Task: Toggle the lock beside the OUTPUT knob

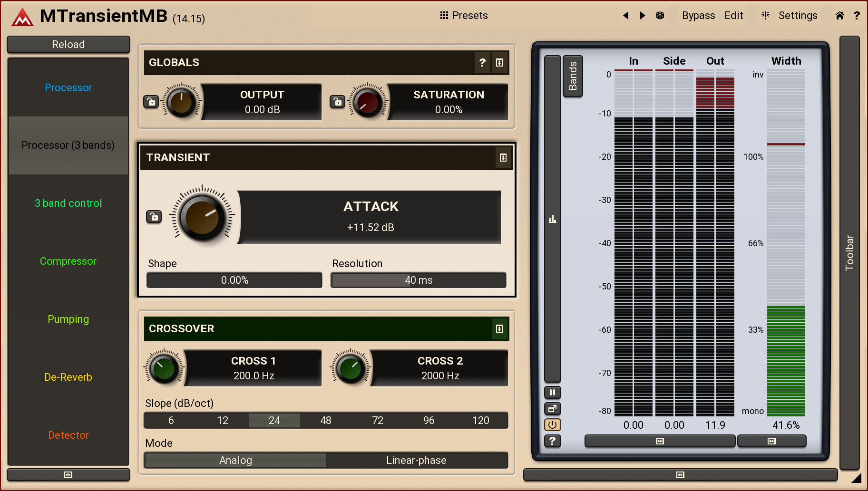Action: [x=151, y=102]
